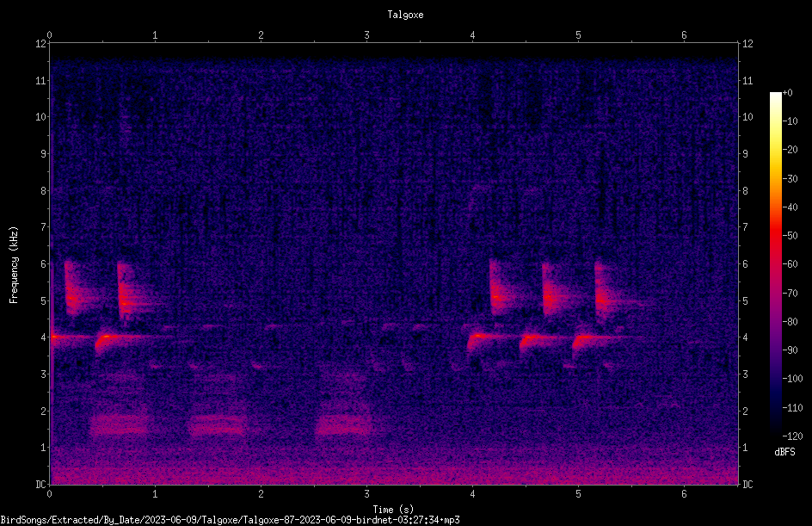Click the "-100" color scale label

pyautogui.click(x=792, y=379)
